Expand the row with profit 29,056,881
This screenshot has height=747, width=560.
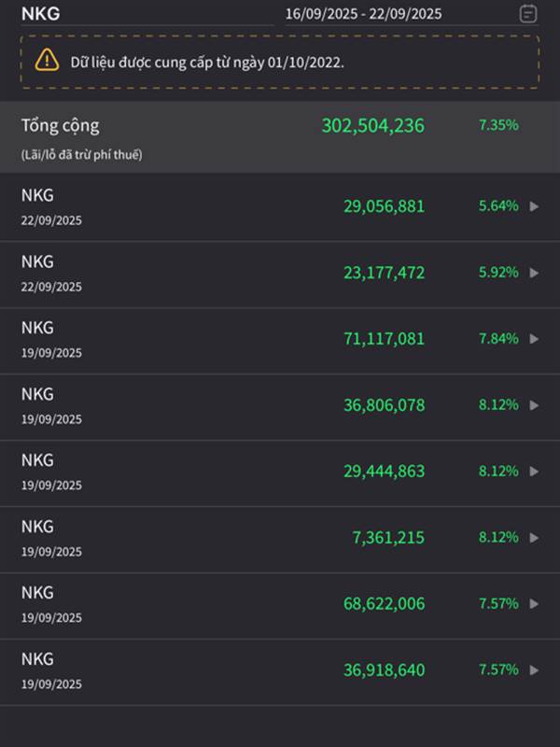[x=534, y=206]
